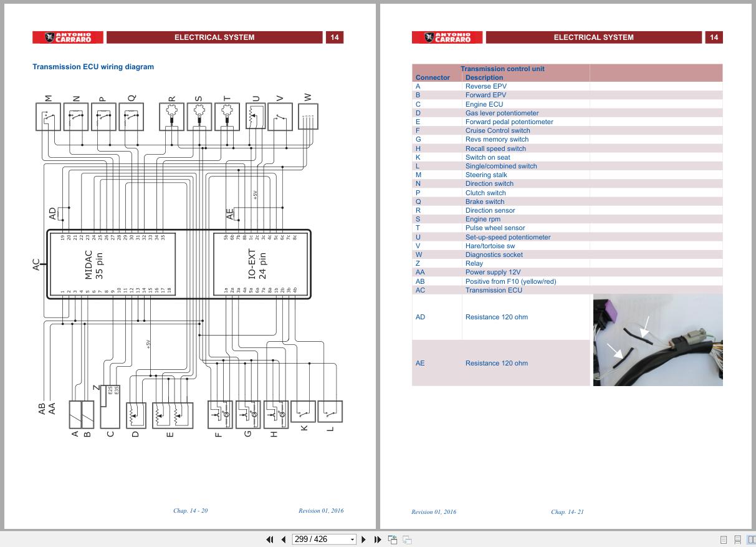This screenshot has width=756, height=547.
Task: Click the first page navigation icon
Action: tap(270, 538)
